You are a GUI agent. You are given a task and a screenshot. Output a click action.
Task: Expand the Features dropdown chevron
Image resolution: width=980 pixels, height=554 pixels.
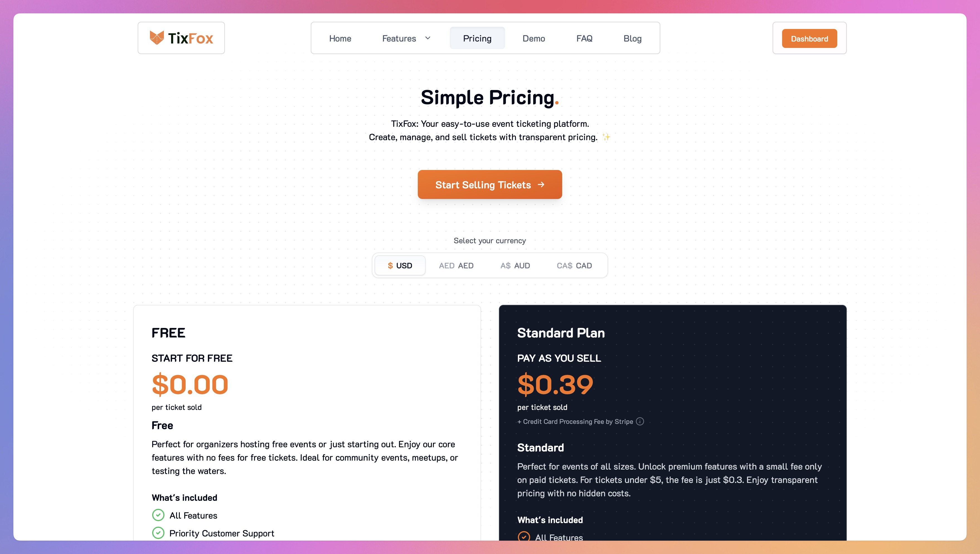pyautogui.click(x=428, y=38)
